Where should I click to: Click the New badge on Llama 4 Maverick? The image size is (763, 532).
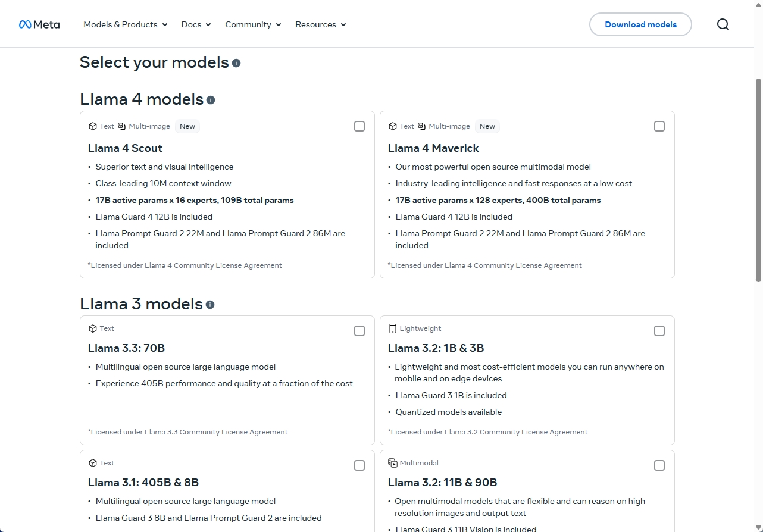pyautogui.click(x=487, y=126)
